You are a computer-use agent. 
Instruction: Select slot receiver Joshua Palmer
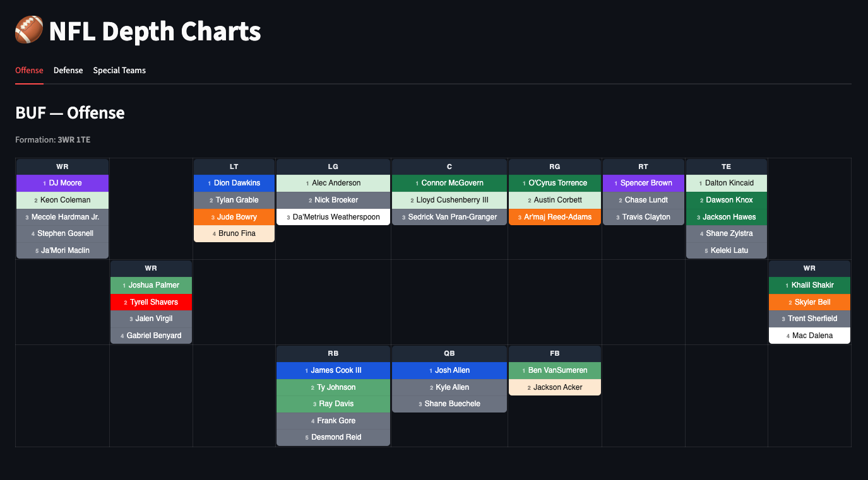[151, 286]
